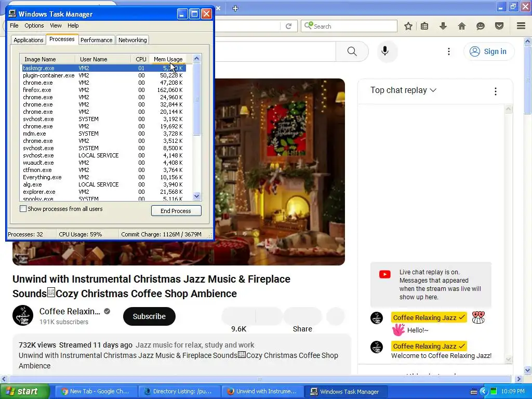
Task: Click the tray network activity icon
Action: click(494, 391)
